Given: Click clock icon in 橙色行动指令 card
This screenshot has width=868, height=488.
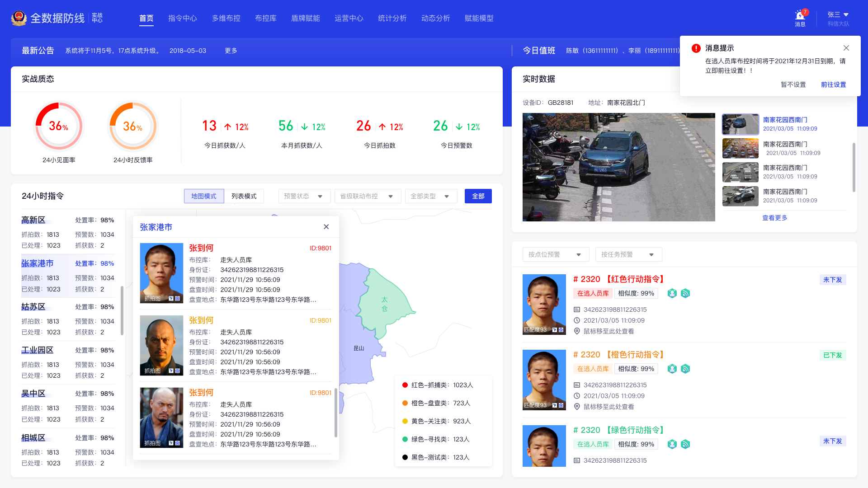Looking at the screenshot, I should tap(577, 396).
